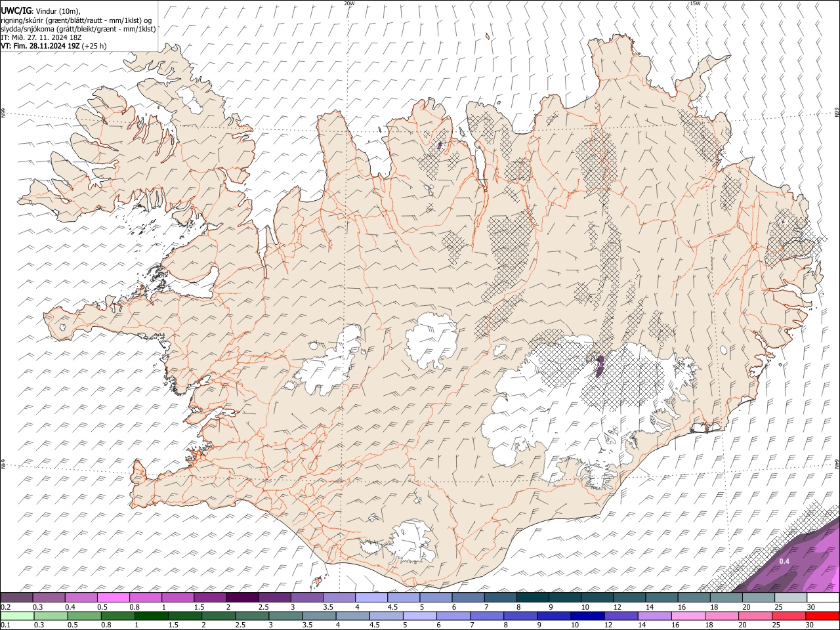840x630 pixels.
Task: Select the top legend swatch starting at 25
Action: [789, 597]
